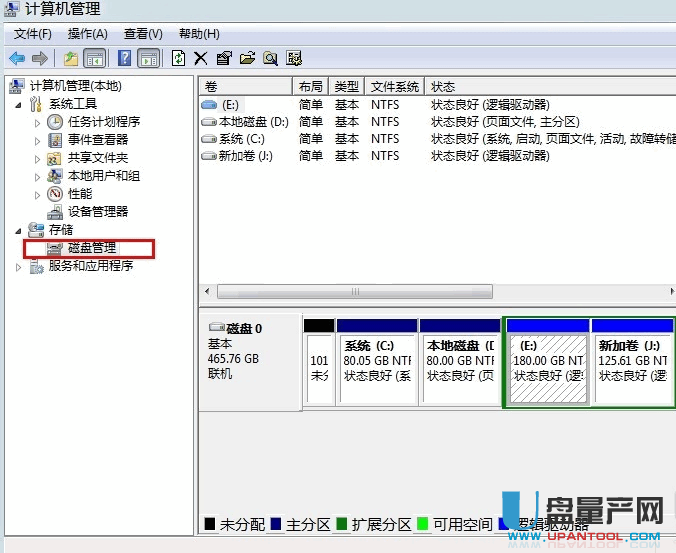676x553 pixels.
Task: Click the 文件系统 column header
Action: click(394, 87)
